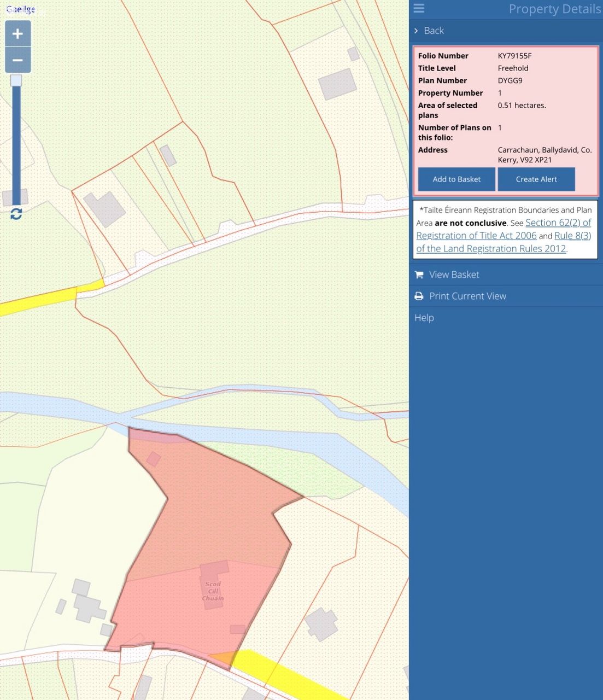603x700 pixels.
Task: Click the Property Details panel heading
Action: click(554, 9)
